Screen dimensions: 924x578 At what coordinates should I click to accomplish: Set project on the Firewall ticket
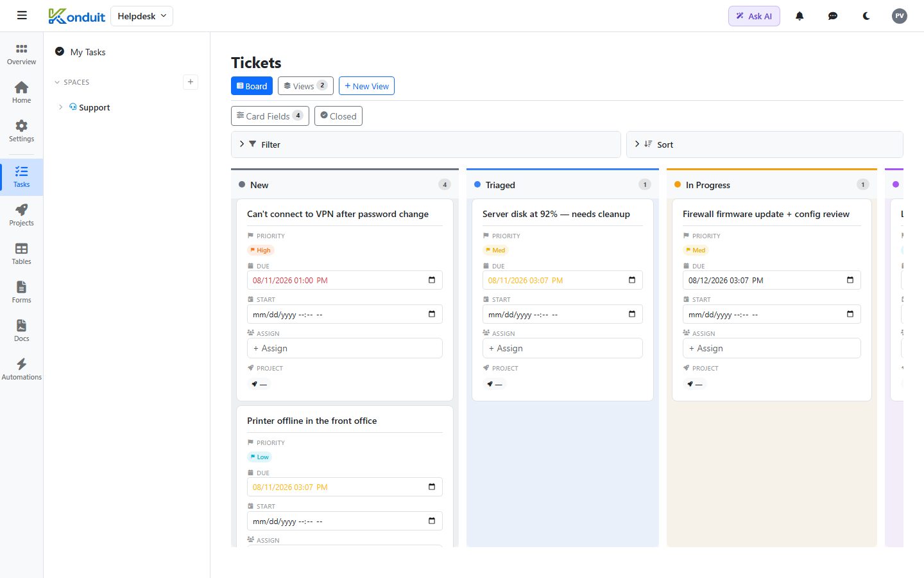(x=695, y=384)
